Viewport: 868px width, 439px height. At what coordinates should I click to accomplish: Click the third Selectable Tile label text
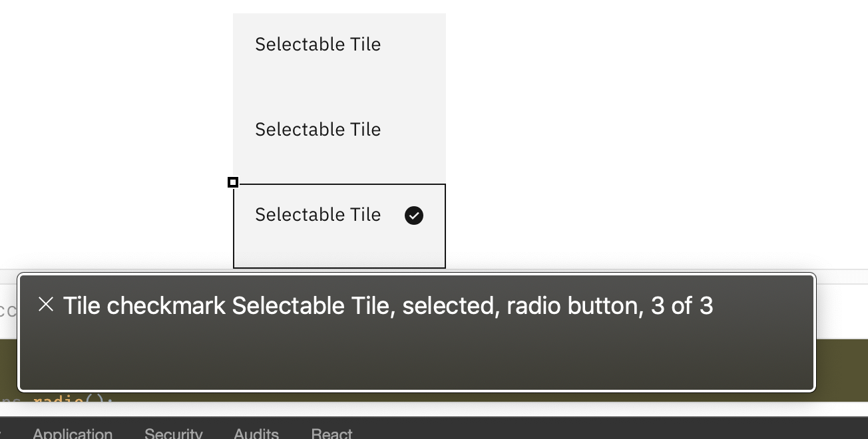click(318, 214)
